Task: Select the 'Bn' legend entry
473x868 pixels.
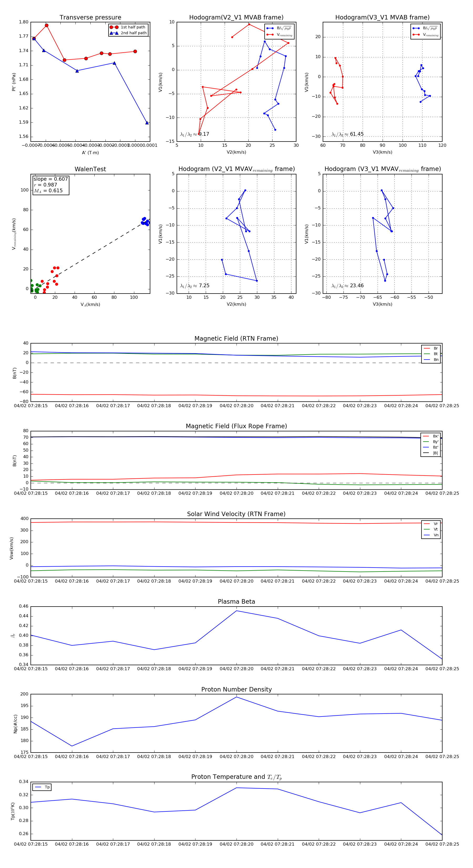Action: click(431, 360)
